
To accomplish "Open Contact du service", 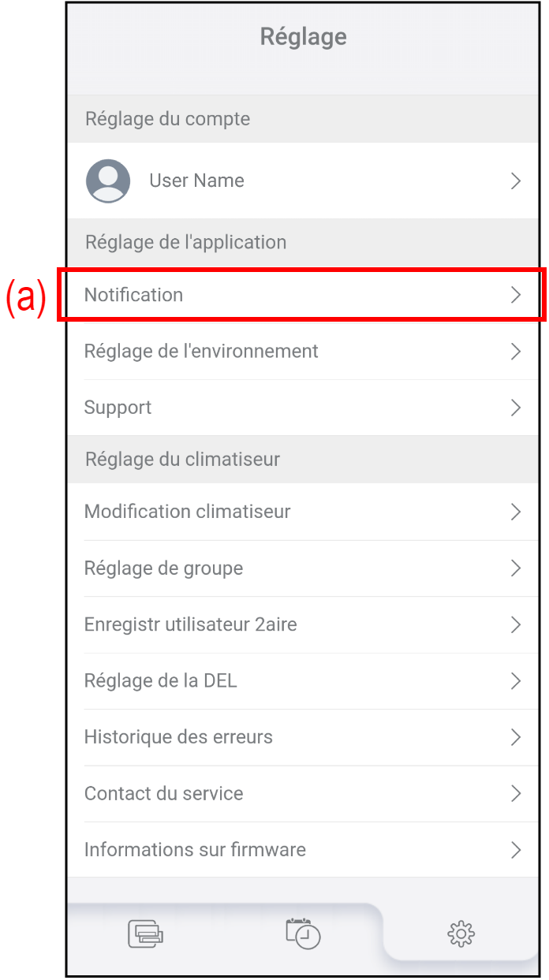I will pos(164,794).
